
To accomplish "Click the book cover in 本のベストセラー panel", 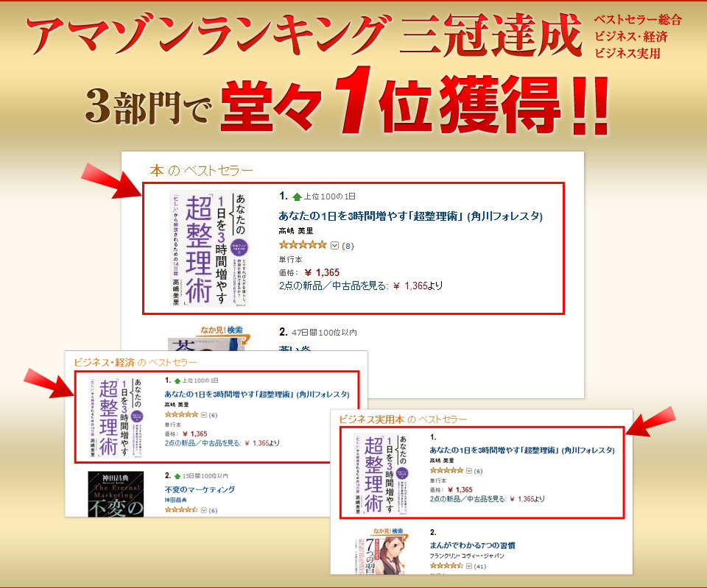I will click(208, 249).
